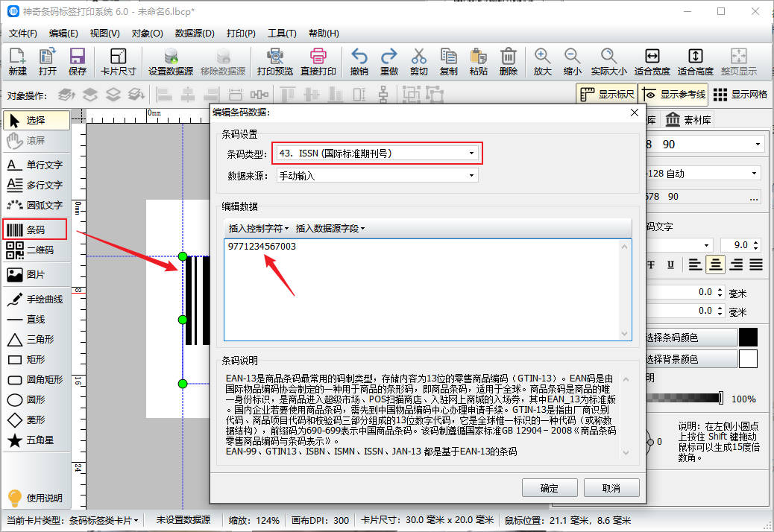The width and height of the screenshot is (774, 532).
Task: Click the black barcode color swatch
Action: (x=748, y=338)
